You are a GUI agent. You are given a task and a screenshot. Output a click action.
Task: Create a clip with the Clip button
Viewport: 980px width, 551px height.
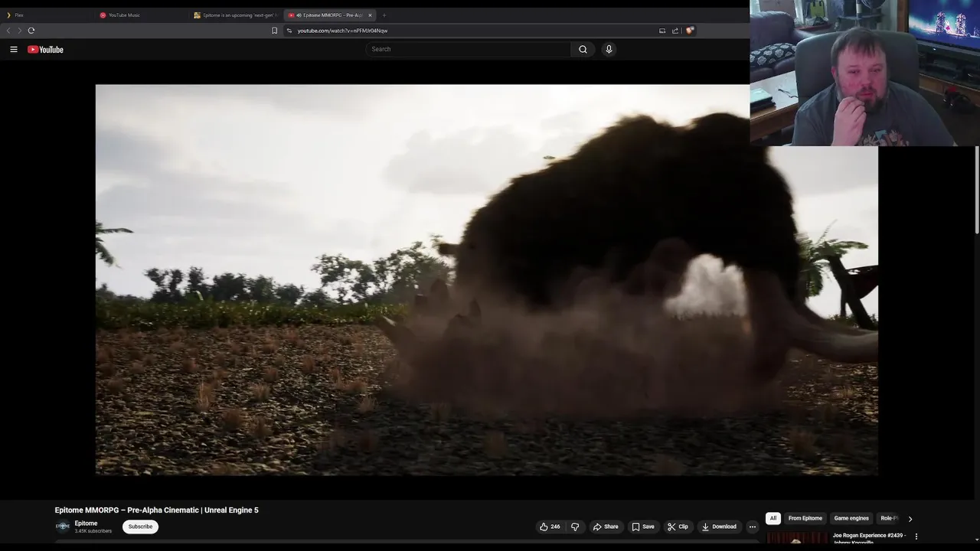[x=678, y=527]
